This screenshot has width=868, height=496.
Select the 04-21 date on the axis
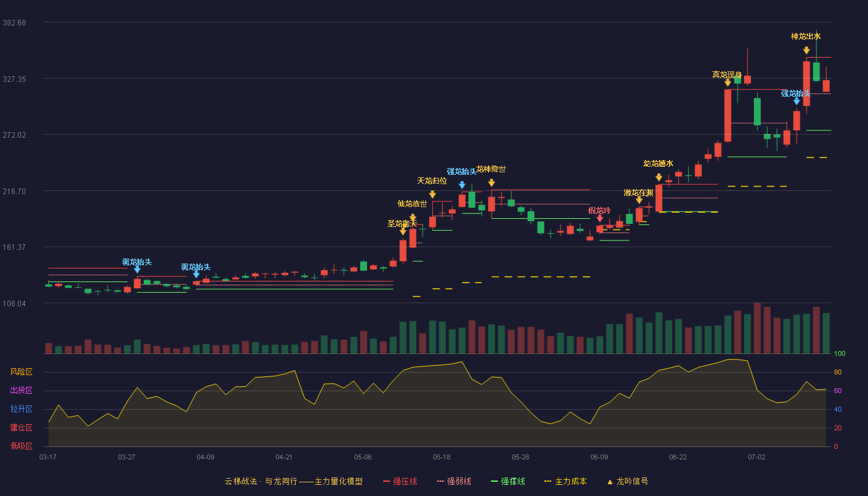(284, 457)
